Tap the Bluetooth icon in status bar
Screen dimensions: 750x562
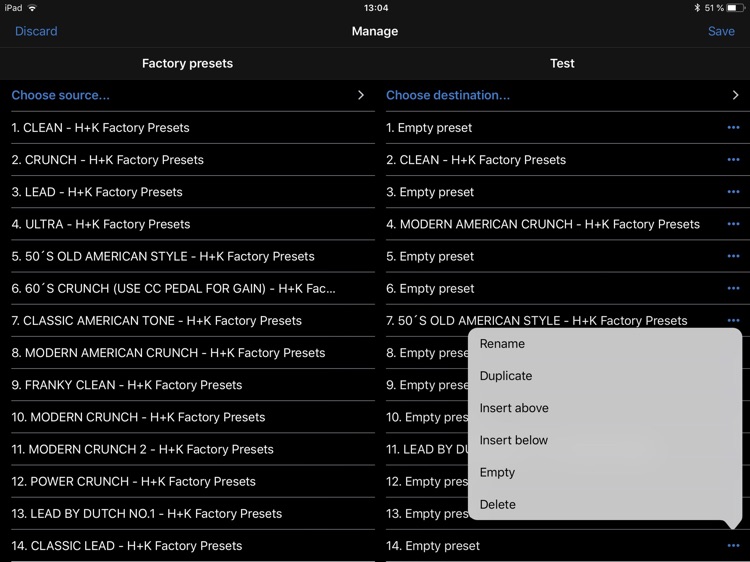tap(697, 8)
